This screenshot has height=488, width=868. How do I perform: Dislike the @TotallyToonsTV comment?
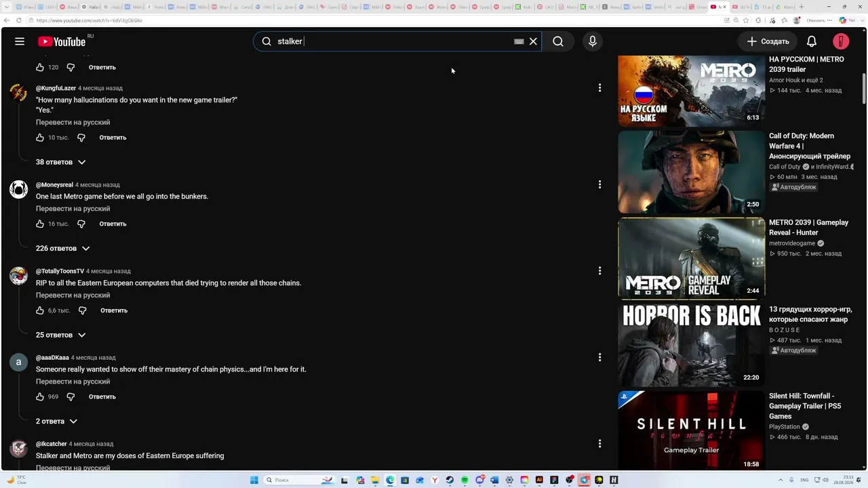coord(83,310)
